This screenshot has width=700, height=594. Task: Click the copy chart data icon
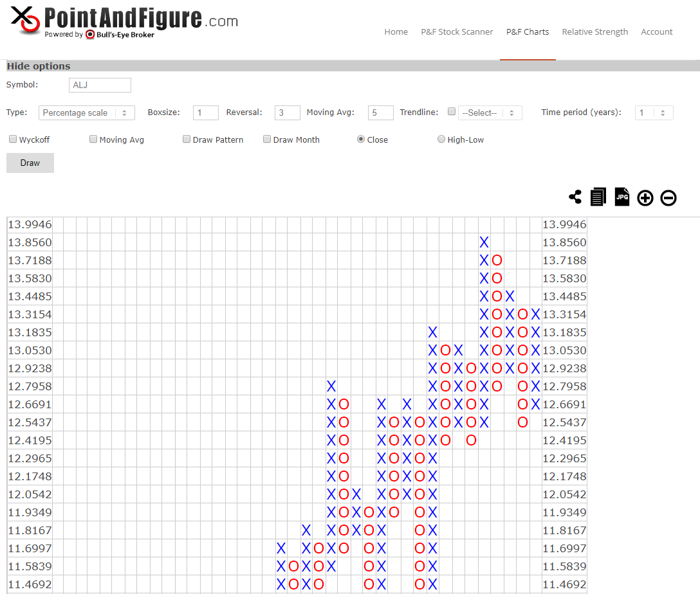pos(598,197)
